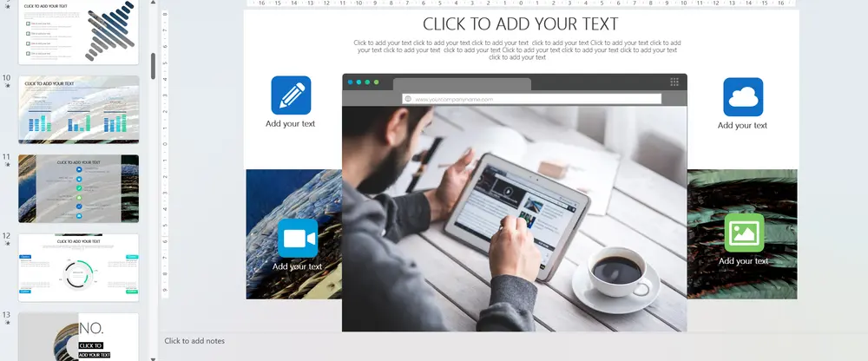The image size is (868, 361).
Task: Click the slide panel vertical scrollbar thumb
Action: tap(154, 66)
